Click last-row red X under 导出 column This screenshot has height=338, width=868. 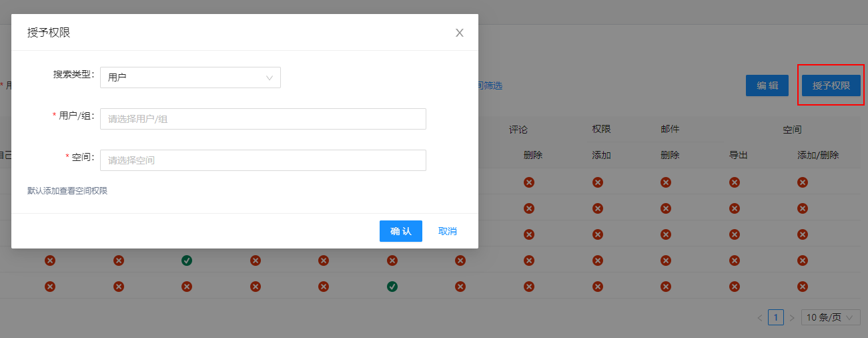click(x=734, y=287)
